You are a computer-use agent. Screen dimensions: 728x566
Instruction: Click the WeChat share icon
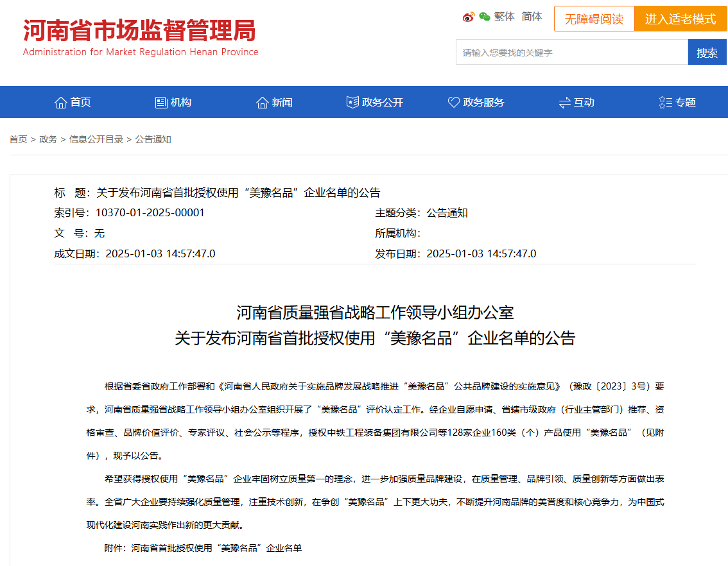483,17
